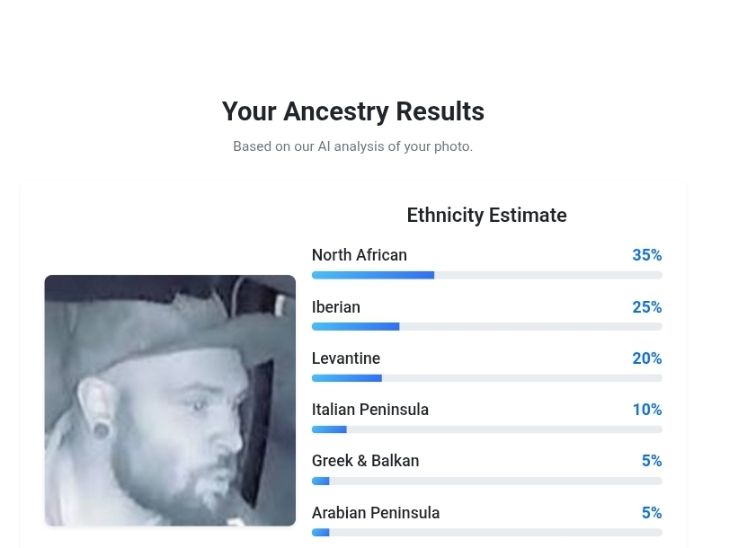
Task: Click the Greek & Balkan progress bar
Action: [x=487, y=481]
